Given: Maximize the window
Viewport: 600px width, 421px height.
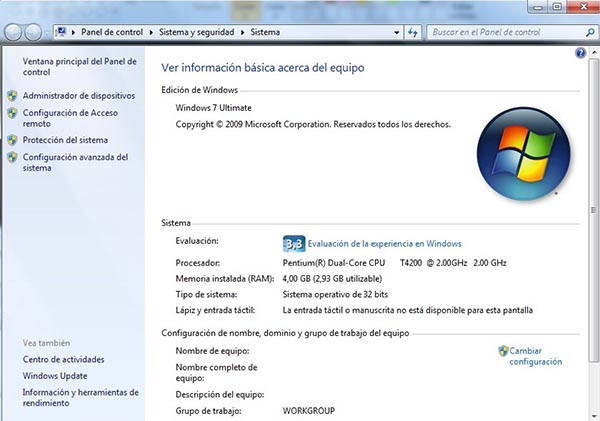Looking at the screenshot, I should [557, 7].
